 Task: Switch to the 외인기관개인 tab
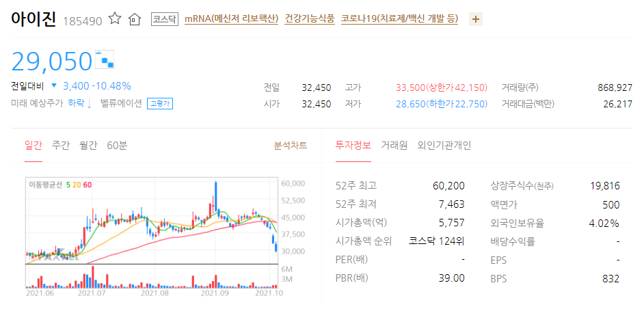click(x=444, y=145)
